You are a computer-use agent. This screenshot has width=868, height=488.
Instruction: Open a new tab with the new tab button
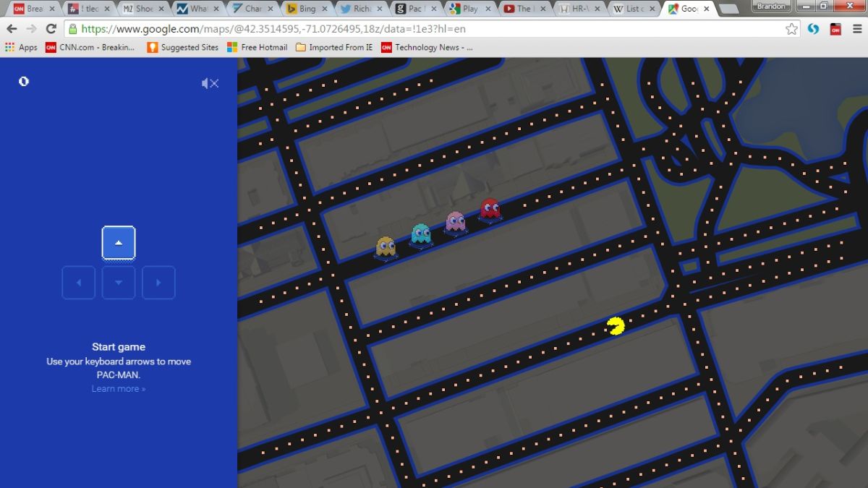click(729, 9)
